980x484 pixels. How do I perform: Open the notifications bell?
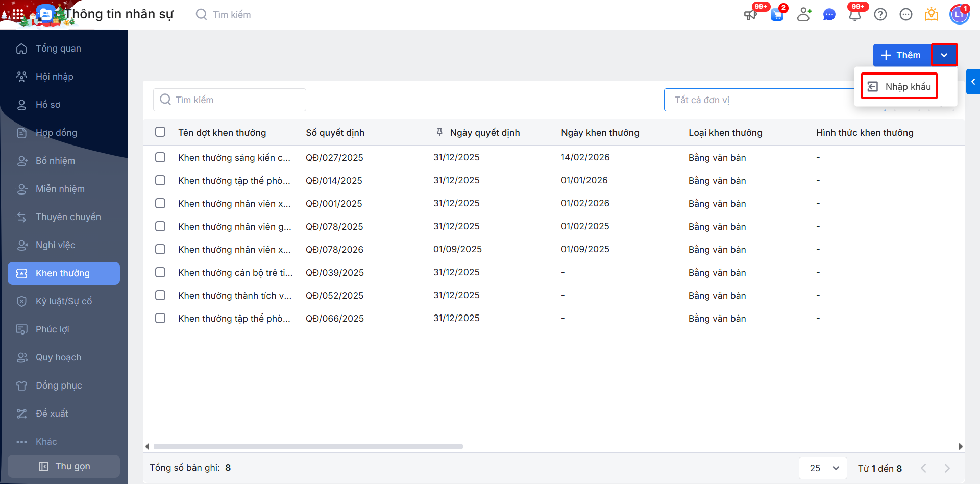pyautogui.click(x=855, y=15)
